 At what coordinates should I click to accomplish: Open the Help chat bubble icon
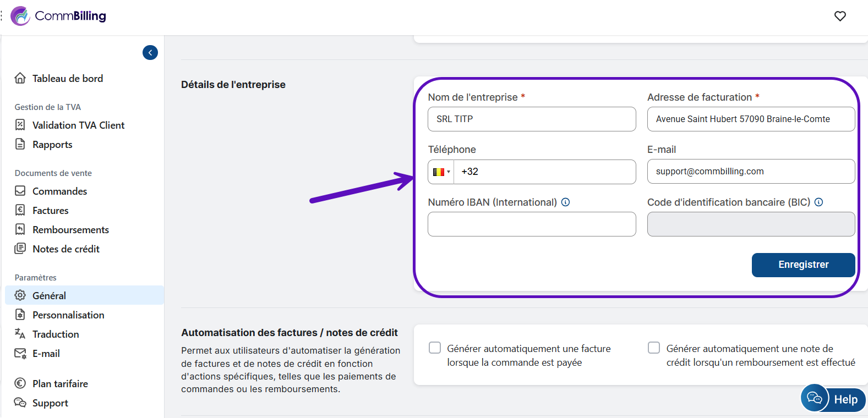(x=815, y=398)
